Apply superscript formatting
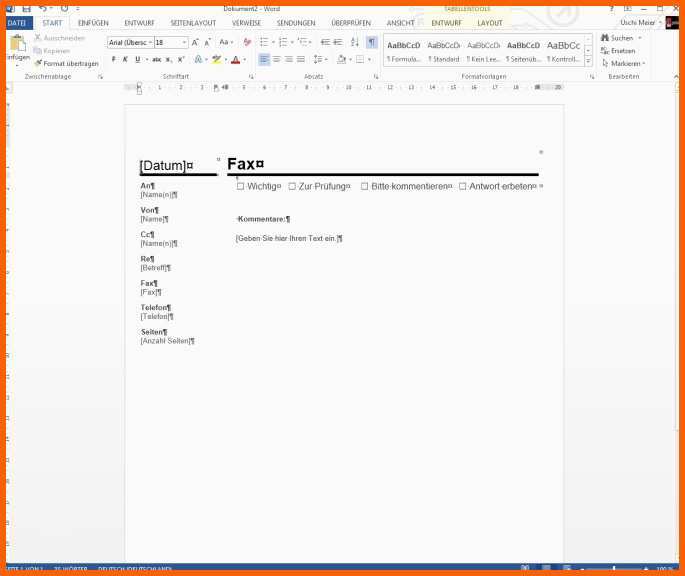The width and height of the screenshot is (685, 576). [181, 59]
